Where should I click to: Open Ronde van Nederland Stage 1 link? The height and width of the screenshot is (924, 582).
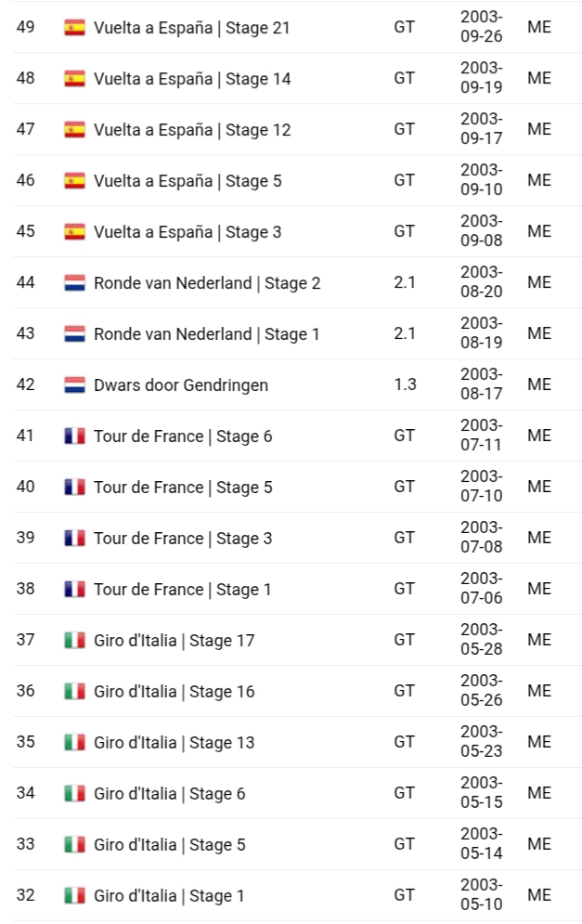tap(207, 334)
